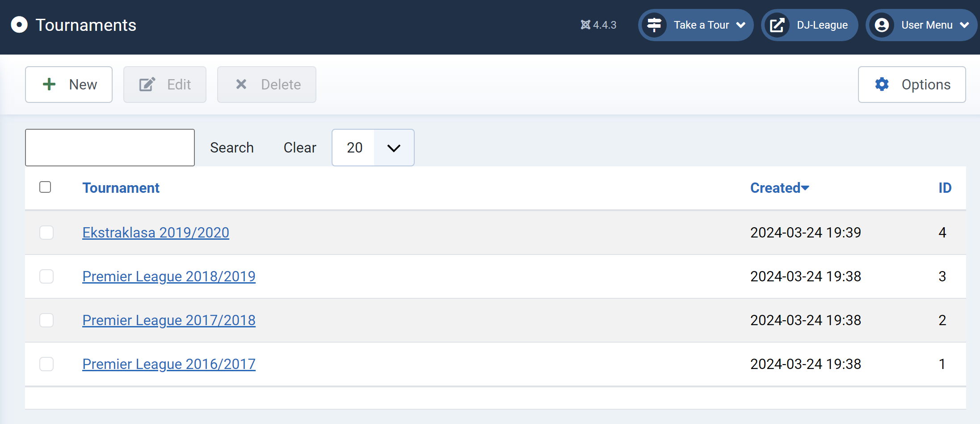
Task: Open the Premier League 2016/2017 tournament link
Action: tap(169, 364)
